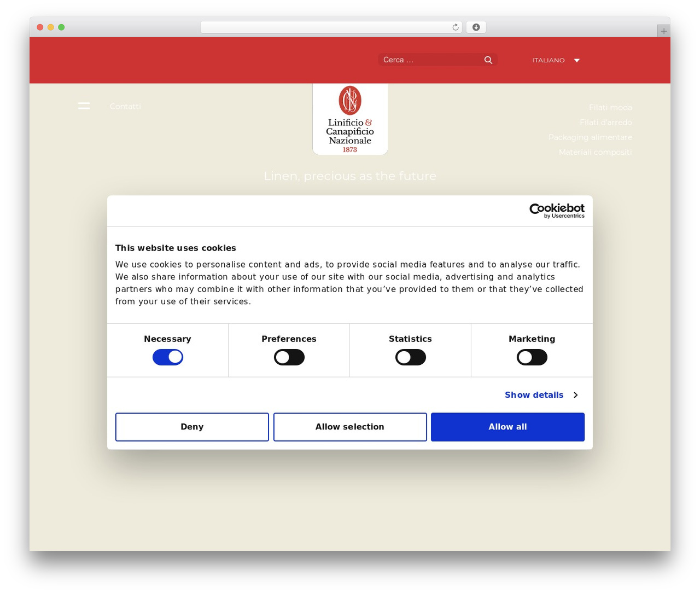
Task: Enable the Statistics cookies switch
Action: (411, 357)
